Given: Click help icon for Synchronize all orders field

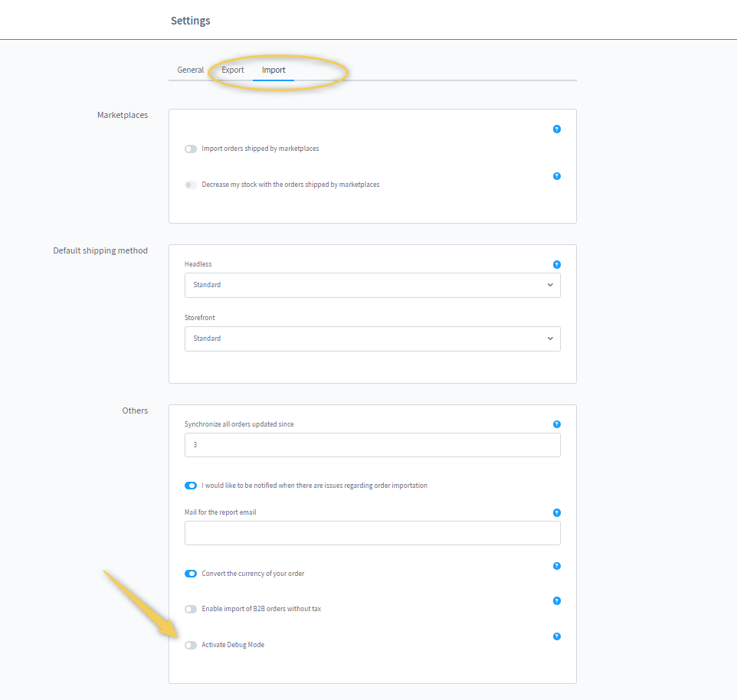Looking at the screenshot, I should [557, 424].
